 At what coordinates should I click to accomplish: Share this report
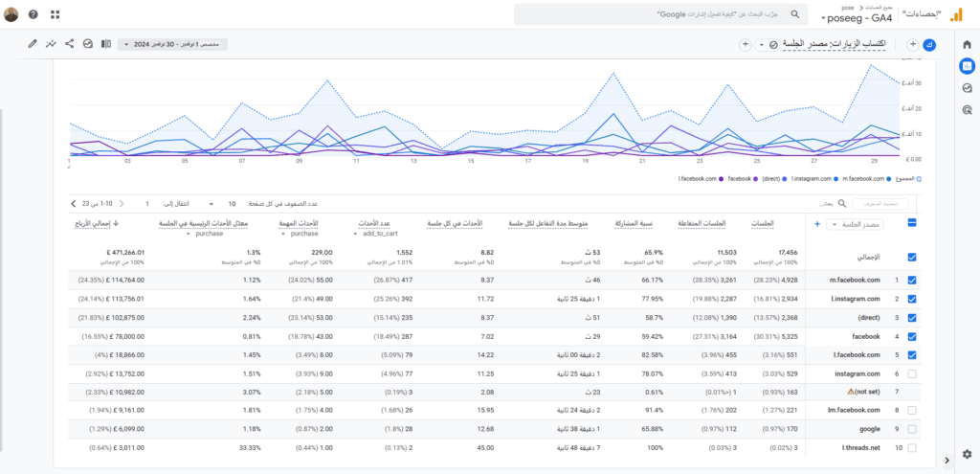coord(69,44)
